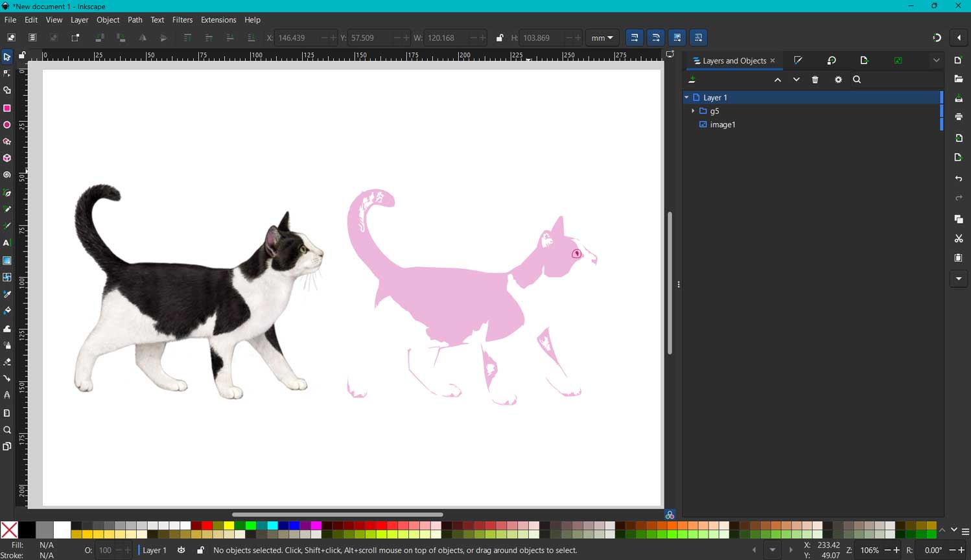
Task: Select the image1 object in Layers panel
Action: coord(723,124)
